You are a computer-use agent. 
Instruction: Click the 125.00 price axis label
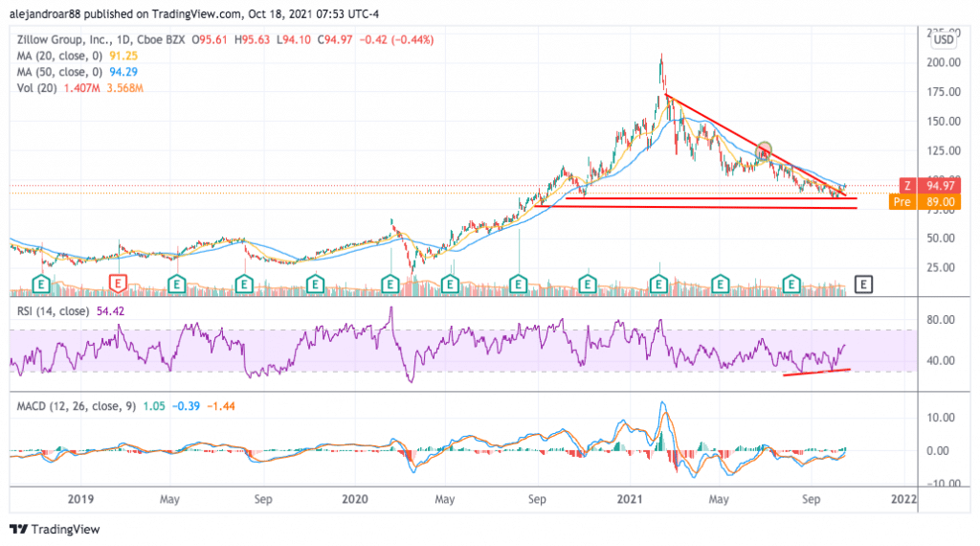[944, 150]
